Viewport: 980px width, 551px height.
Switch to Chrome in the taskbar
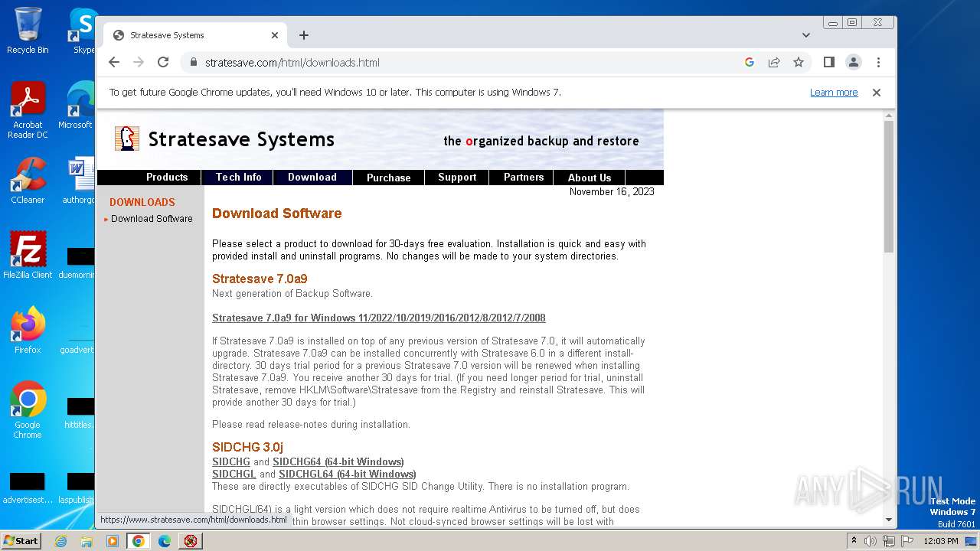[139, 541]
